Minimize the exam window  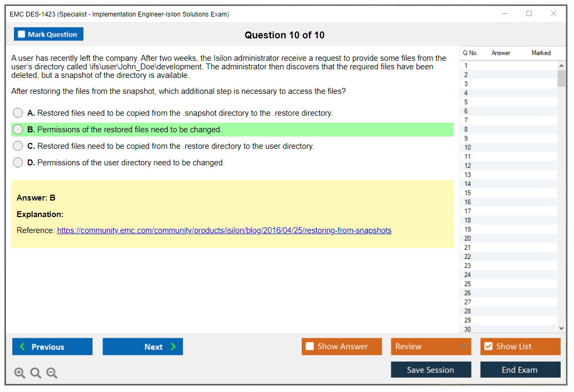pos(505,14)
